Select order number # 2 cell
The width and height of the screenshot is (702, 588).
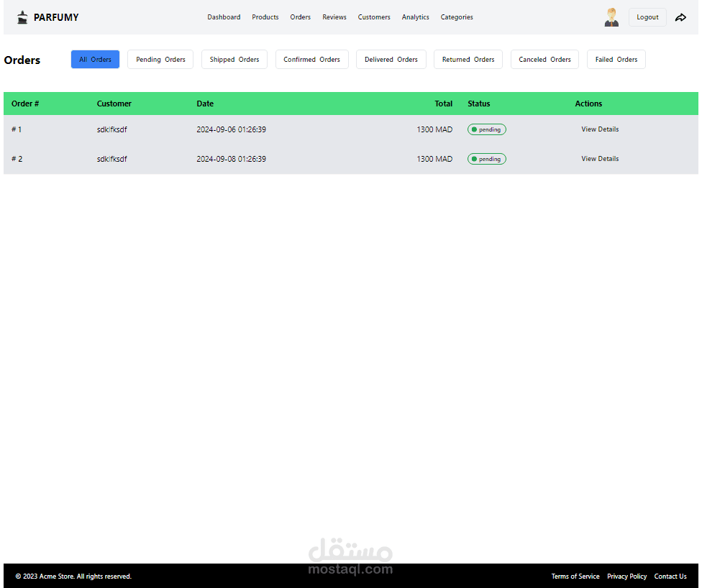17,159
